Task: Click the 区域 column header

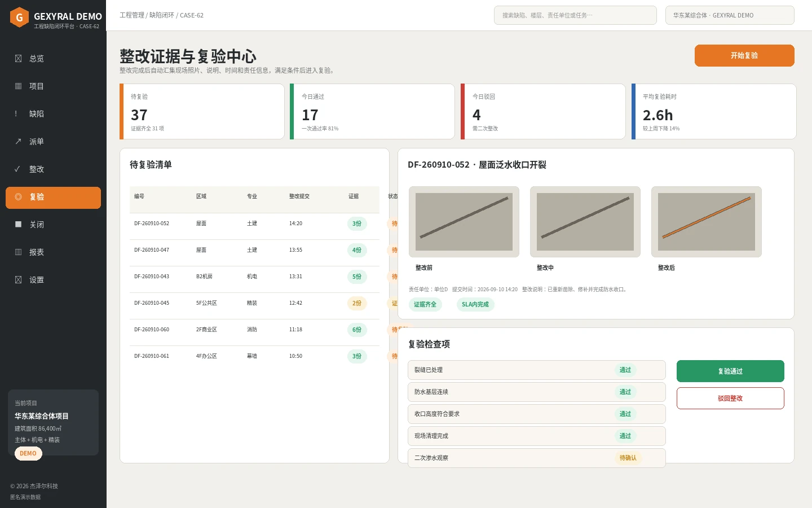Action: pos(201,196)
